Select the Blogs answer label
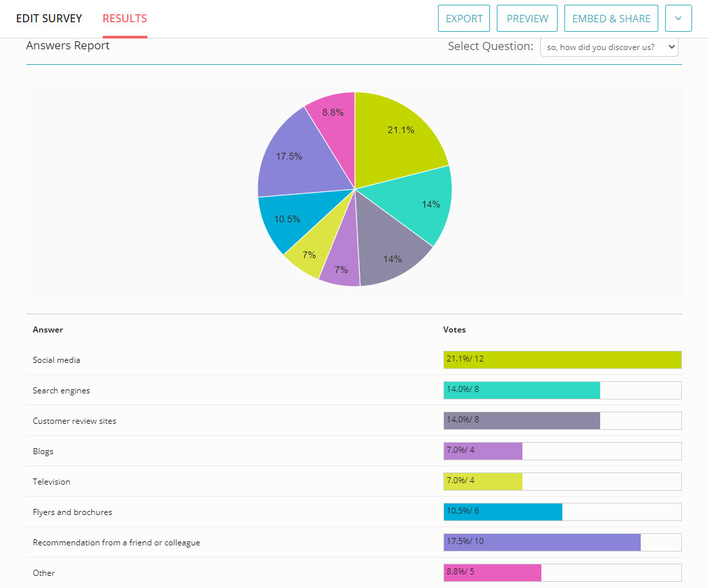The height and width of the screenshot is (588, 709). pyautogui.click(x=43, y=451)
